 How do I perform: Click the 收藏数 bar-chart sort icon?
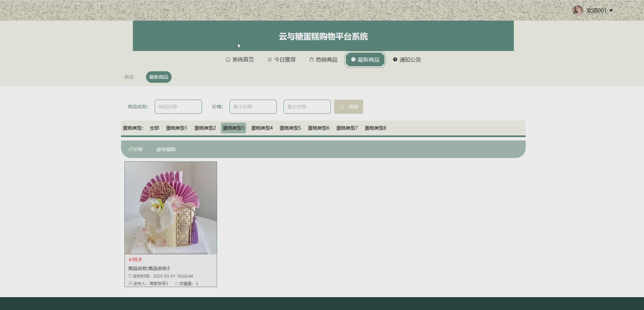[x=158, y=149]
